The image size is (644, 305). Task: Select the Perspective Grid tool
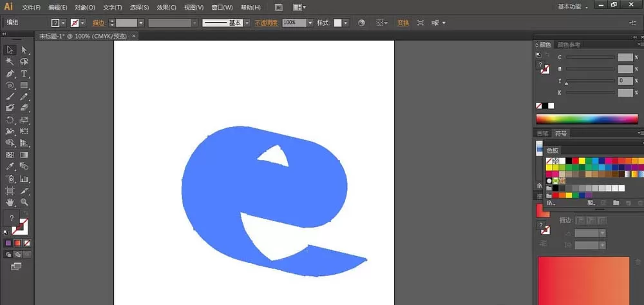(24, 143)
